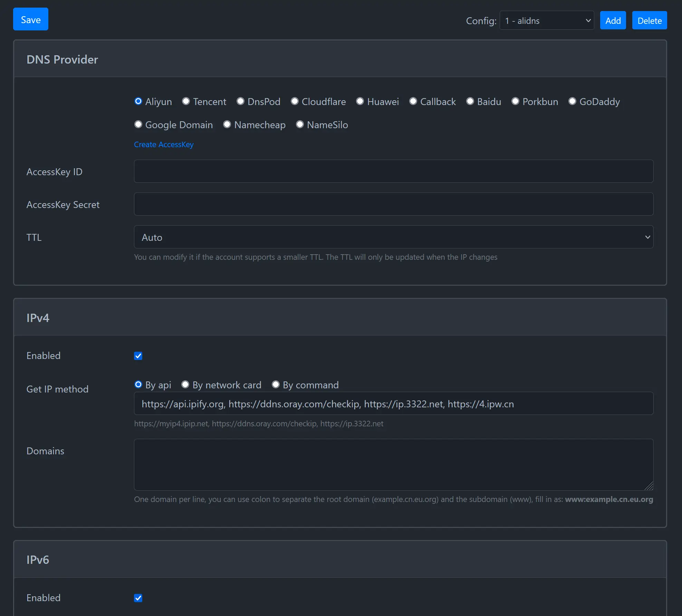Open the Config dropdown showing 1 - alidns
The image size is (682, 616).
(547, 20)
